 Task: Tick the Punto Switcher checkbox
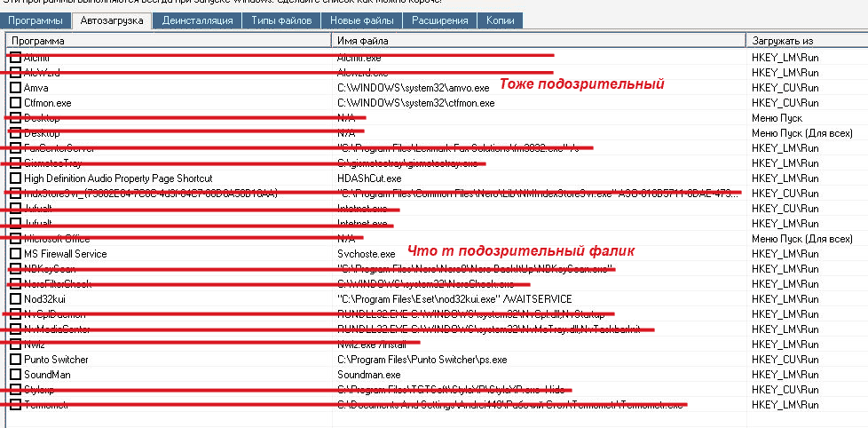click(x=15, y=360)
